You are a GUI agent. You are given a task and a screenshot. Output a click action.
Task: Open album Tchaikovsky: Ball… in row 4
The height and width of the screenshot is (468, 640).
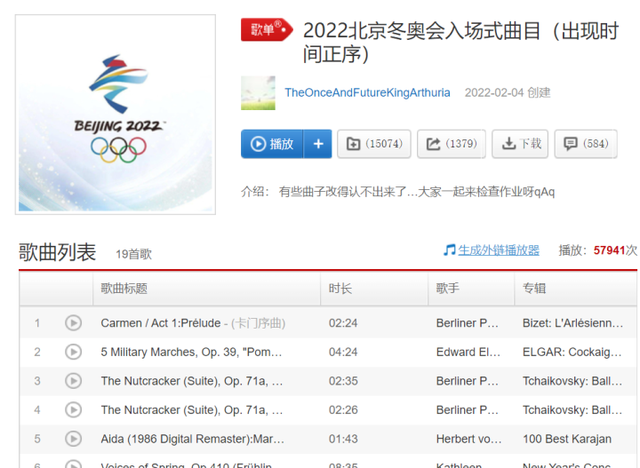coord(572,410)
